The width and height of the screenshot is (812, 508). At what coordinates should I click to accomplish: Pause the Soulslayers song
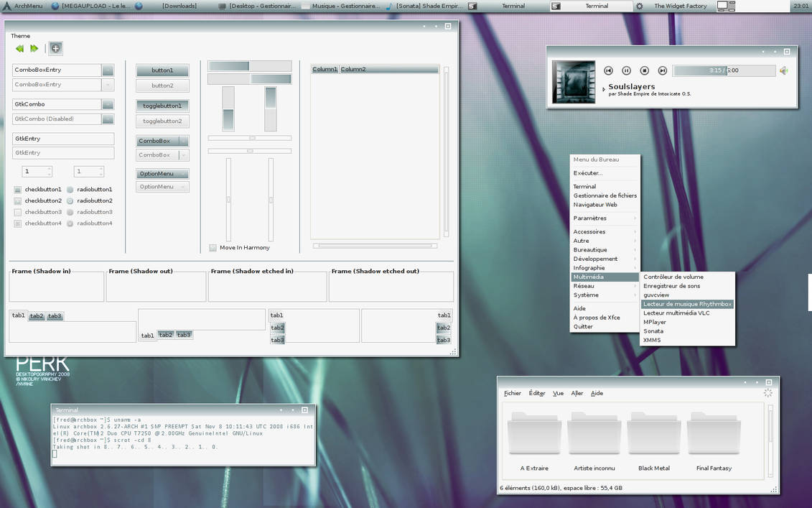click(x=626, y=70)
